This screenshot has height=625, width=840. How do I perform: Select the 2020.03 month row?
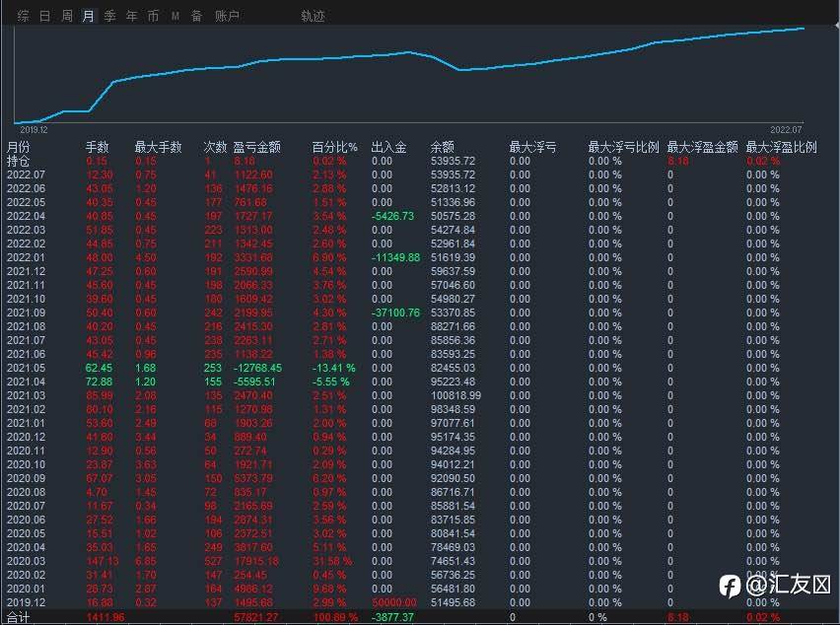point(420,561)
